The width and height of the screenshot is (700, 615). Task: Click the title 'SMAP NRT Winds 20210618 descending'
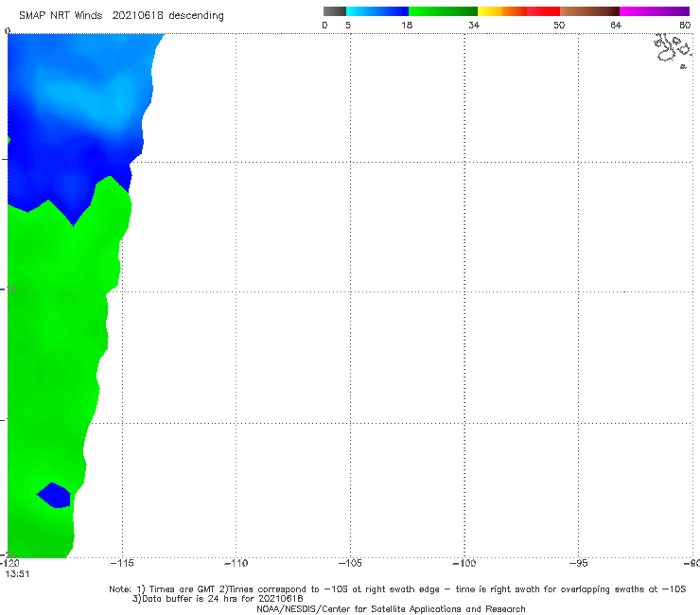(x=121, y=15)
